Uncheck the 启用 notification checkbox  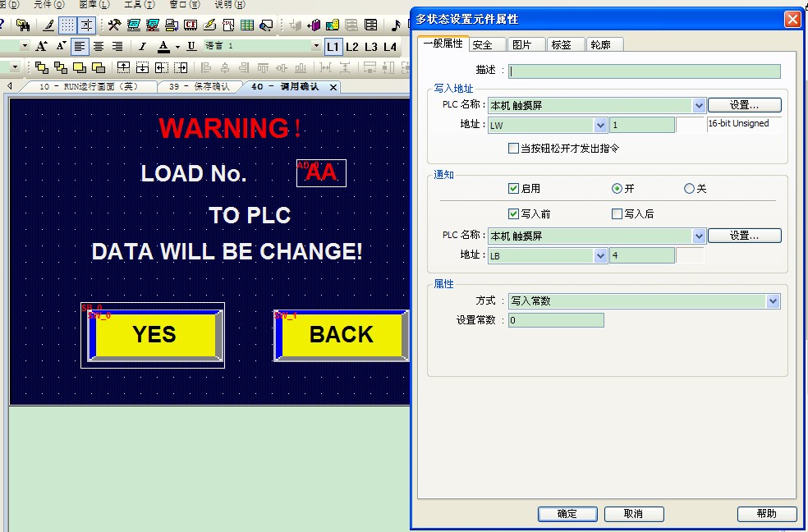click(514, 189)
